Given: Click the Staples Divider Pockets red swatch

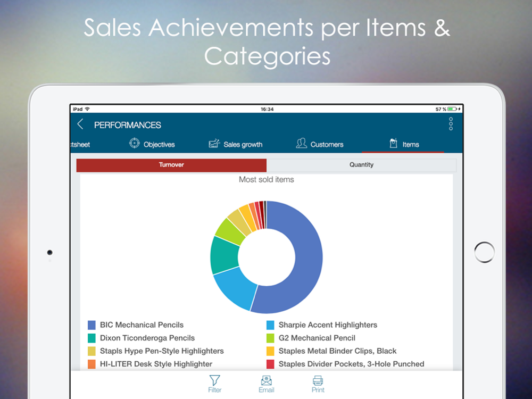Looking at the screenshot, I should tap(270, 364).
